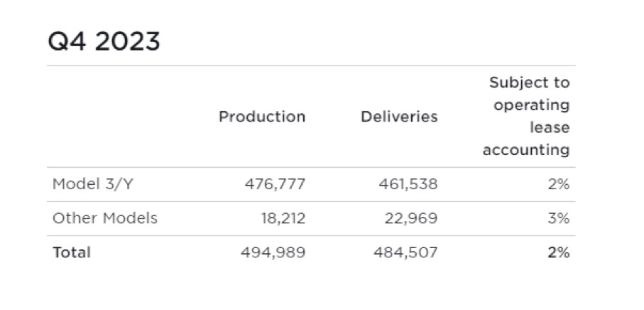This screenshot has height=310, width=644.
Task: Select the Model 3/Y row label
Action: (93, 184)
